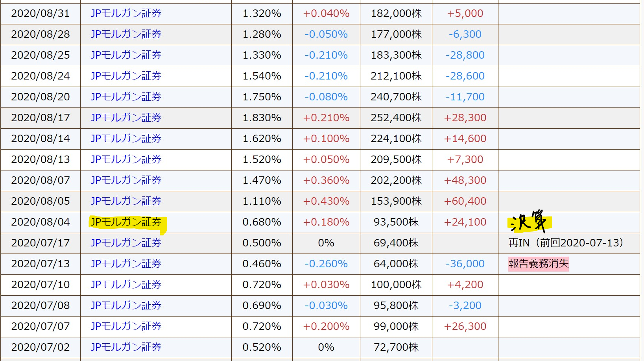
Task: Click share count 93,500株
Action: pos(396,222)
